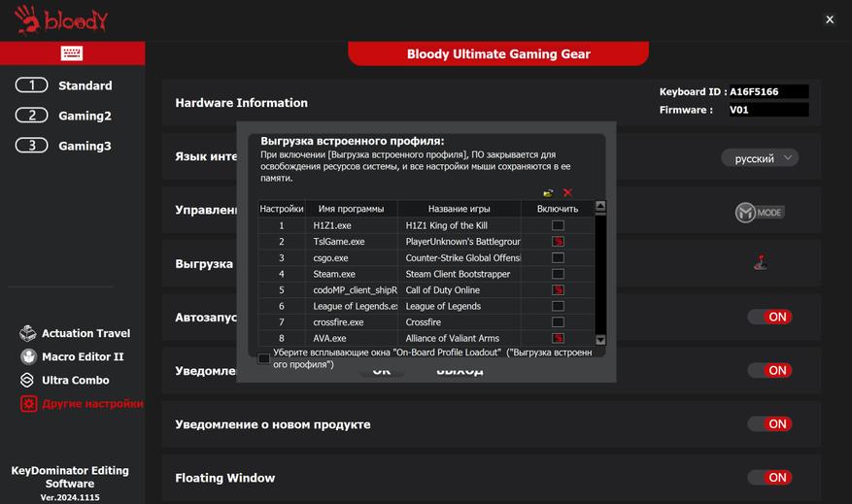Click the Включить column header
This screenshot has height=504, width=852.
tap(558, 209)
